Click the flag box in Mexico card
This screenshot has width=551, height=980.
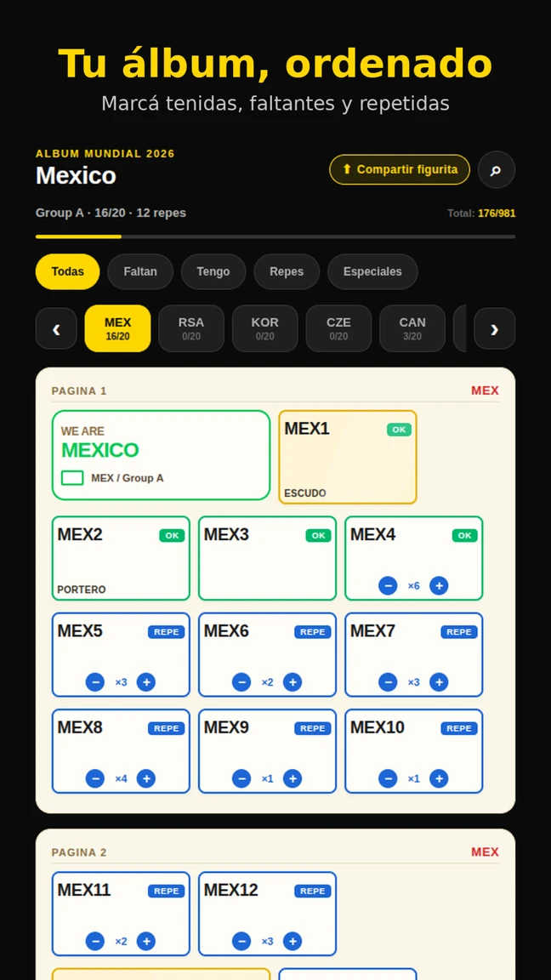click(72, 478)
